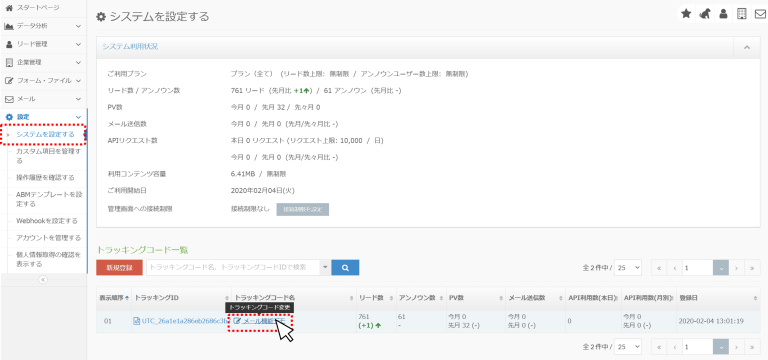Focus the tracking code search field
The image size is (768, 360).
click(x=233, y=267)
